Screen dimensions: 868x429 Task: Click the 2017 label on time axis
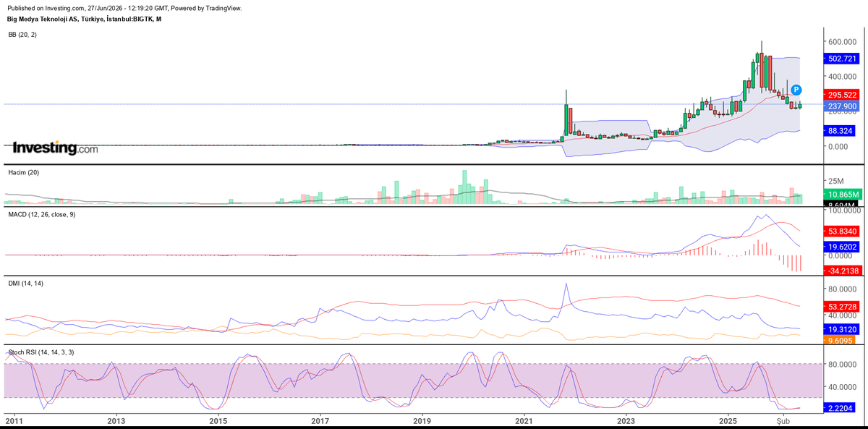320,420
